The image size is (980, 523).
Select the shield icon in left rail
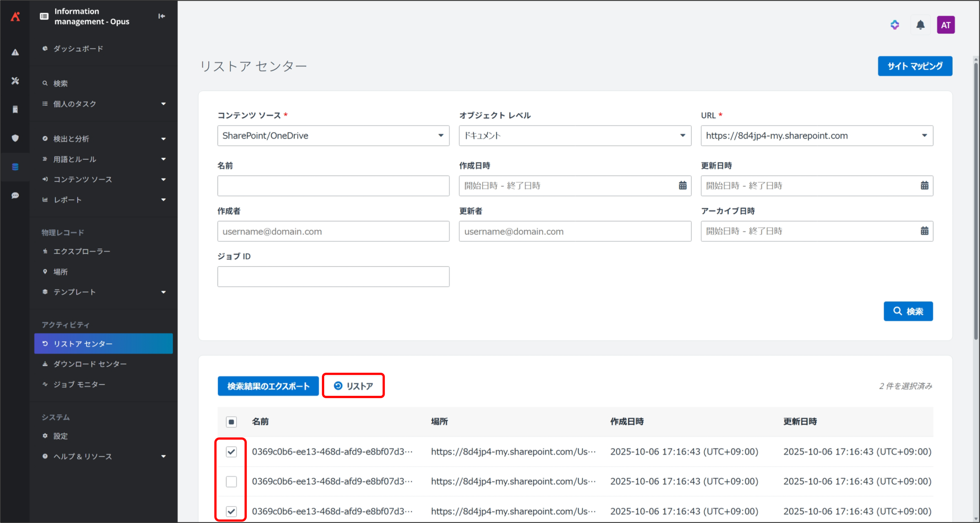[15, 138]
